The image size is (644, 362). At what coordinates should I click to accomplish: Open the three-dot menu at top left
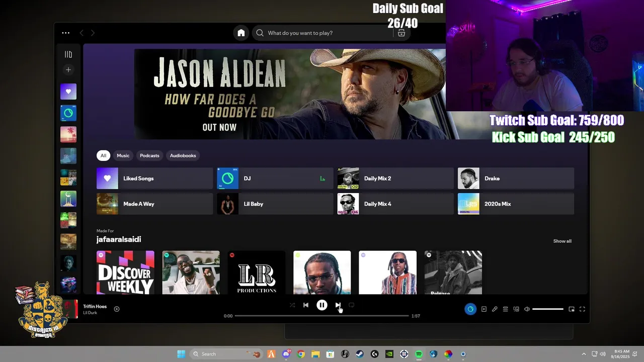66,33
